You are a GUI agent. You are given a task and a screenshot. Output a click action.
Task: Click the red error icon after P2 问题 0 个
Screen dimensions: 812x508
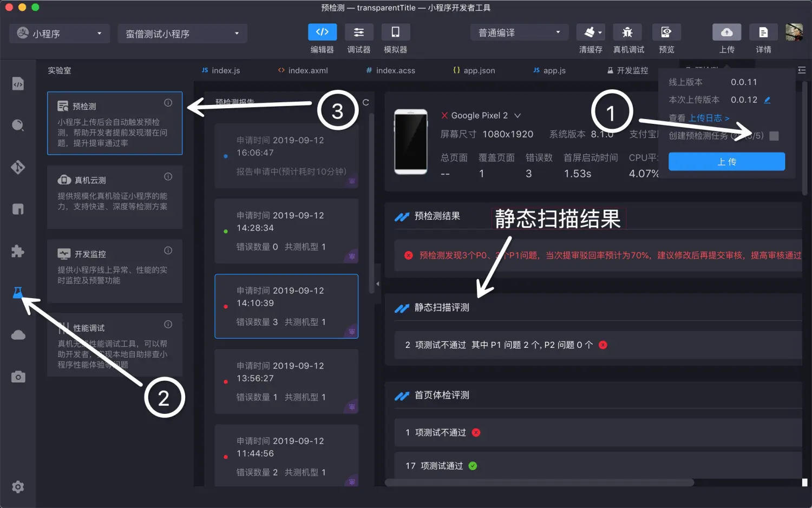click(603, 345)
